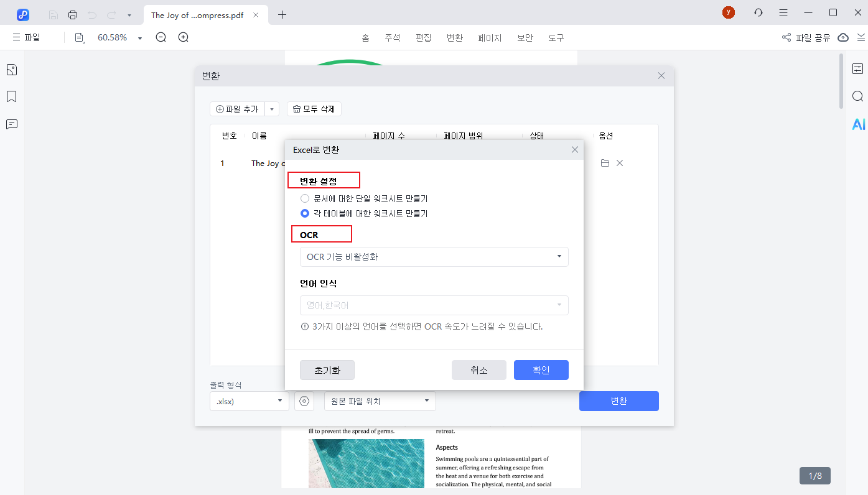This screenshot has width=868, height=495.
Task: Open the 원본 파일 위치 dropdown
Action: point(380,401)
